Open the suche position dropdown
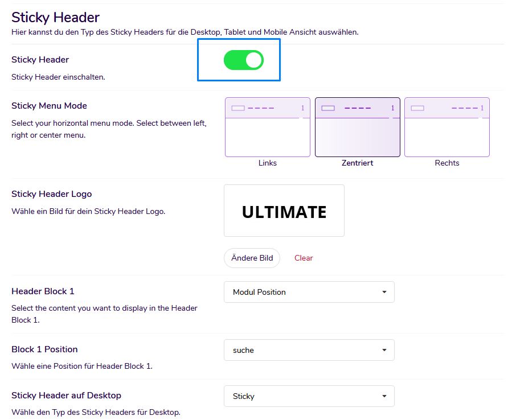 pyautogui.click(x=308, y=350)
